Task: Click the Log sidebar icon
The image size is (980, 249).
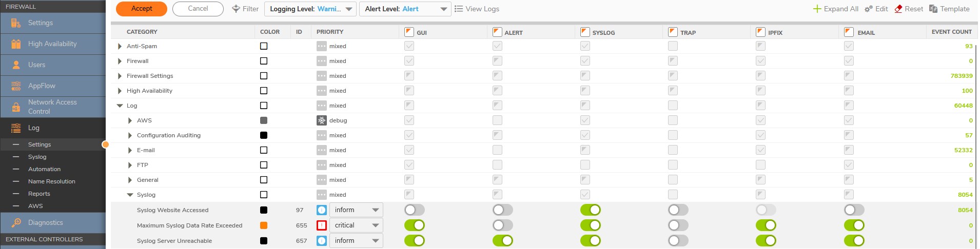Action: click(16, 128)
